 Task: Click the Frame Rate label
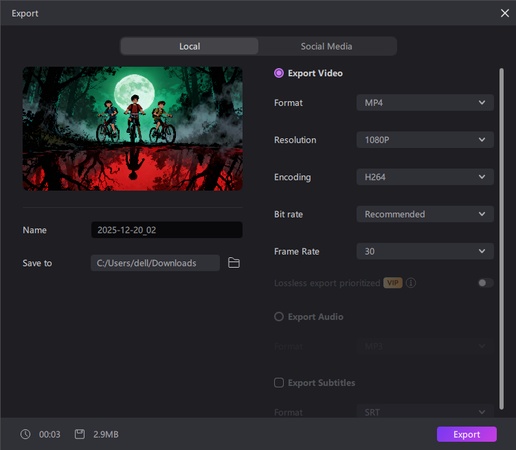tap(297, 251)
